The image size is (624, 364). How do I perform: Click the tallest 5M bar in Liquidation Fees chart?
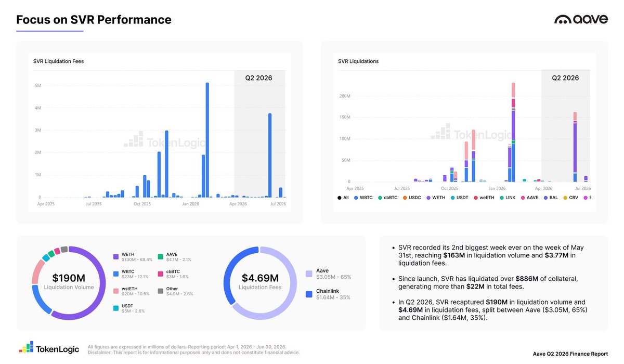point(207,140)
